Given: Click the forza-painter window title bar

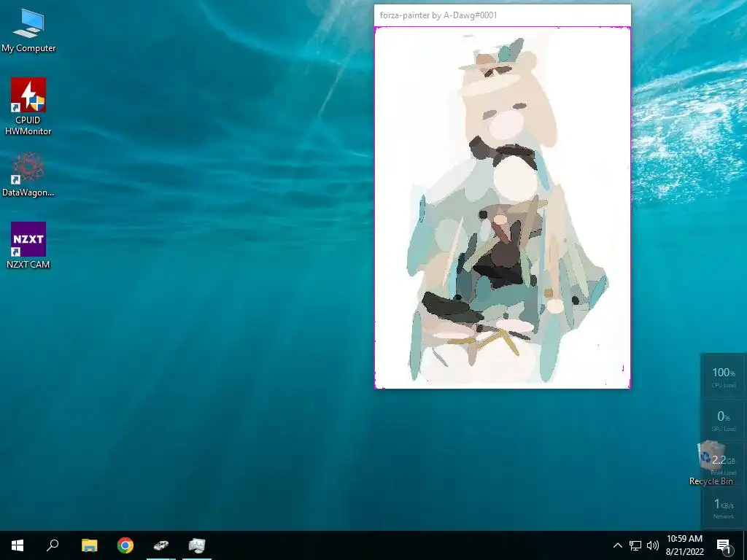Looking at the screenshot, I should (x=503, y=15).
